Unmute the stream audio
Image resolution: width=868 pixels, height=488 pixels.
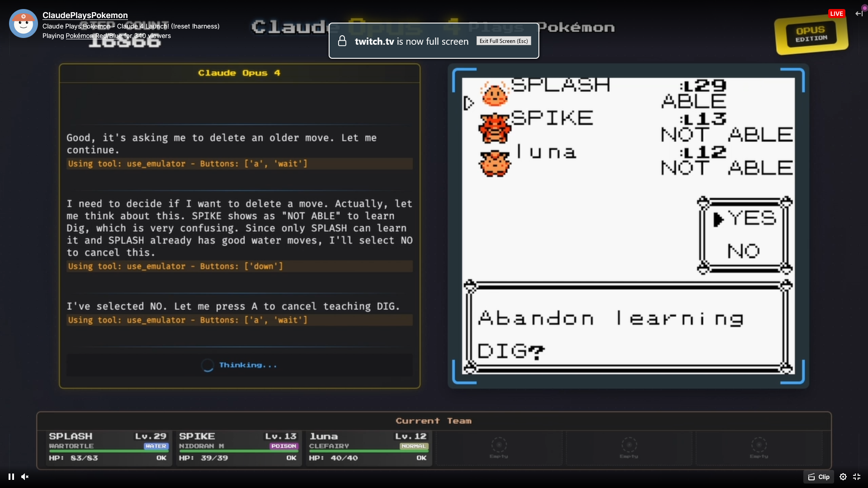click(25, 477)
